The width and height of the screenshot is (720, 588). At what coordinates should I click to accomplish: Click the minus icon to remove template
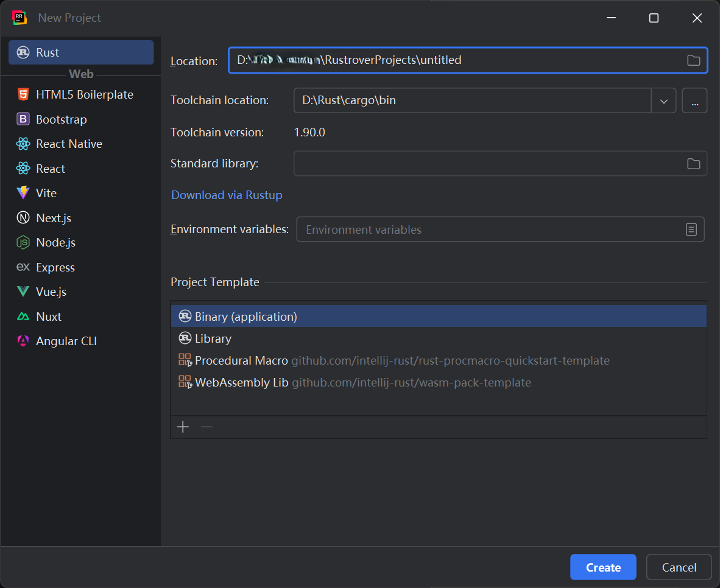coord(206,427)
